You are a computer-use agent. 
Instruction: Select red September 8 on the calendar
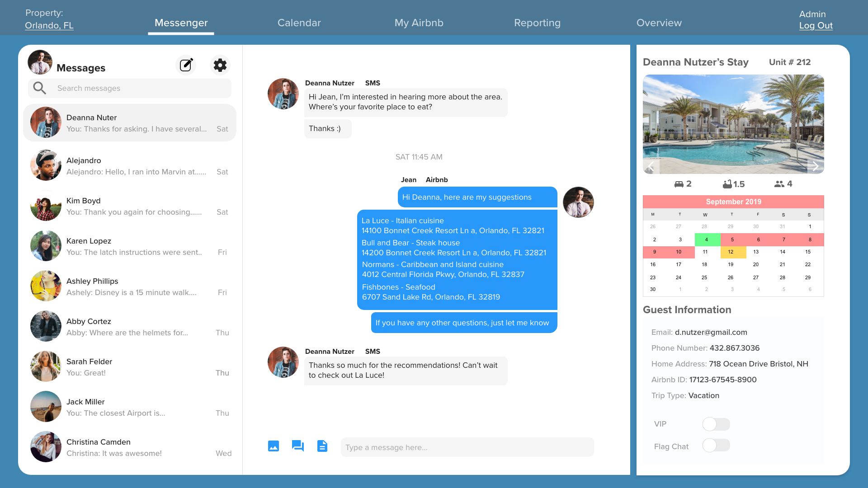tap(811, 239)
